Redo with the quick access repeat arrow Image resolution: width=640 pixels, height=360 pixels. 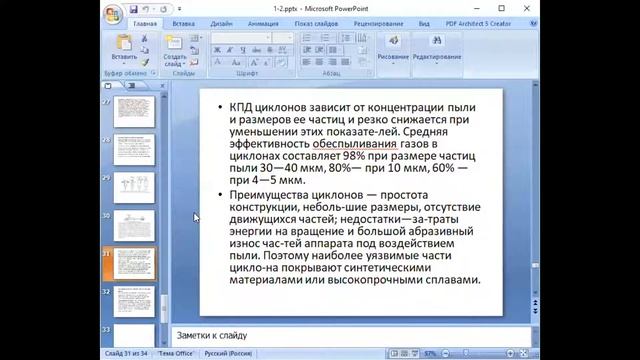(163, 9)
